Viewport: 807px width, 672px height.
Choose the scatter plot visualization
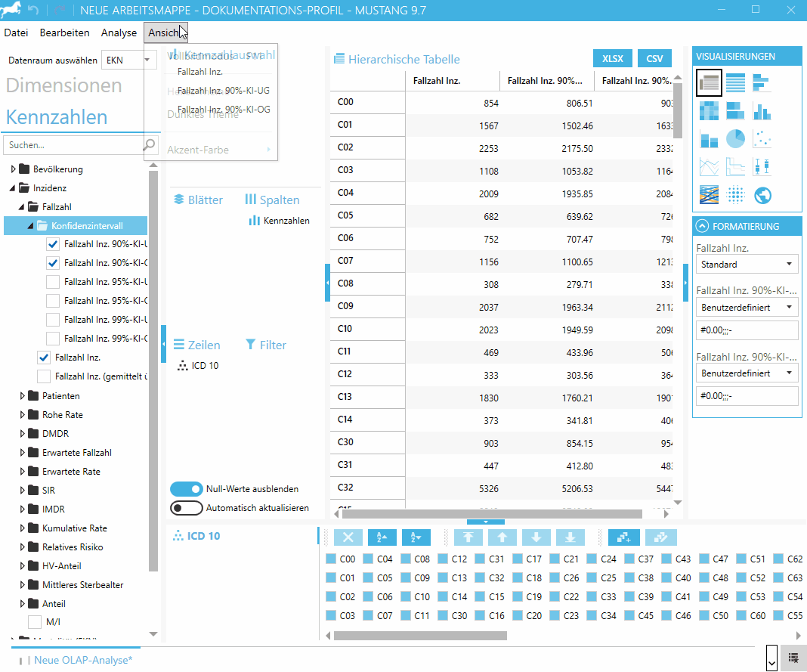[x=762, y=138]
